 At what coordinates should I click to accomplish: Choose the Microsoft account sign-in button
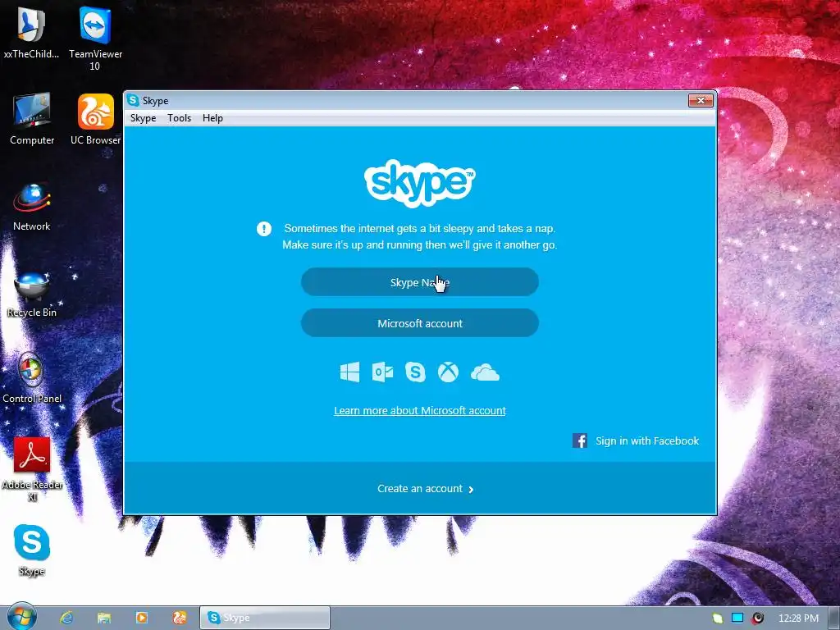(x=419, y=323)
